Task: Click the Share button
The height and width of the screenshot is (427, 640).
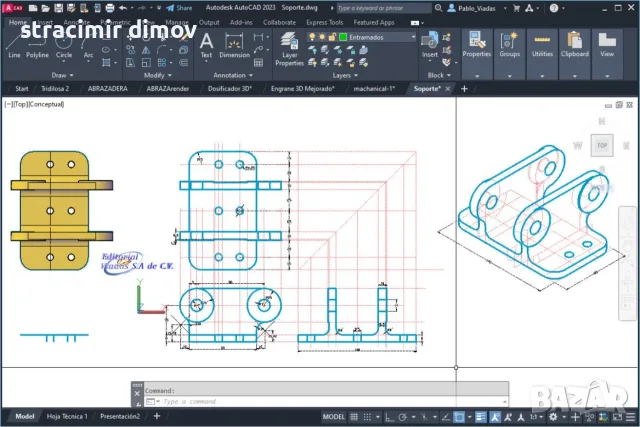Action: click(x=179, y=8)
